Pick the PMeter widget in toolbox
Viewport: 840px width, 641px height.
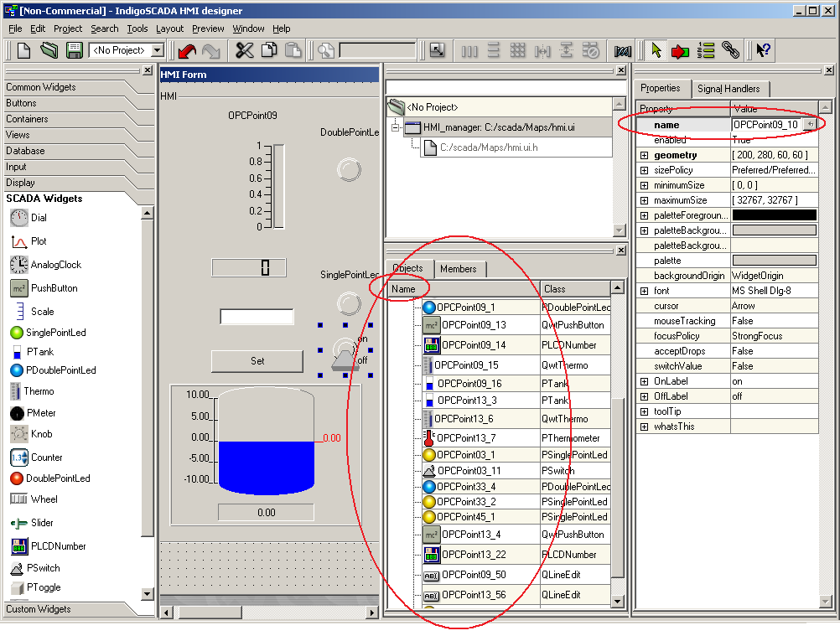(34, 413)
